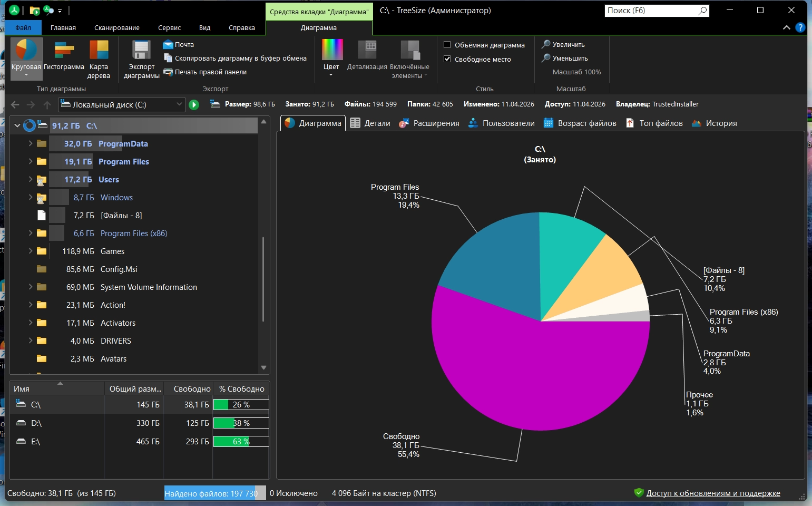Sort drives by the Свободно column header

(188, 388)
